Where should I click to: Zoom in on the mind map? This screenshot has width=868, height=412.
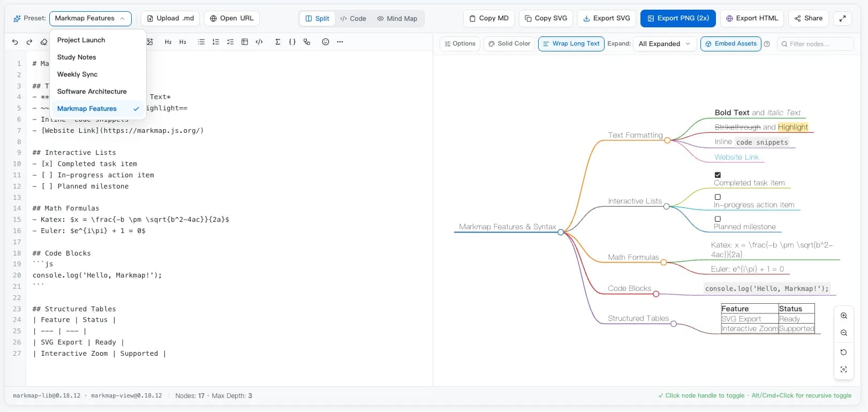(844, 316)
